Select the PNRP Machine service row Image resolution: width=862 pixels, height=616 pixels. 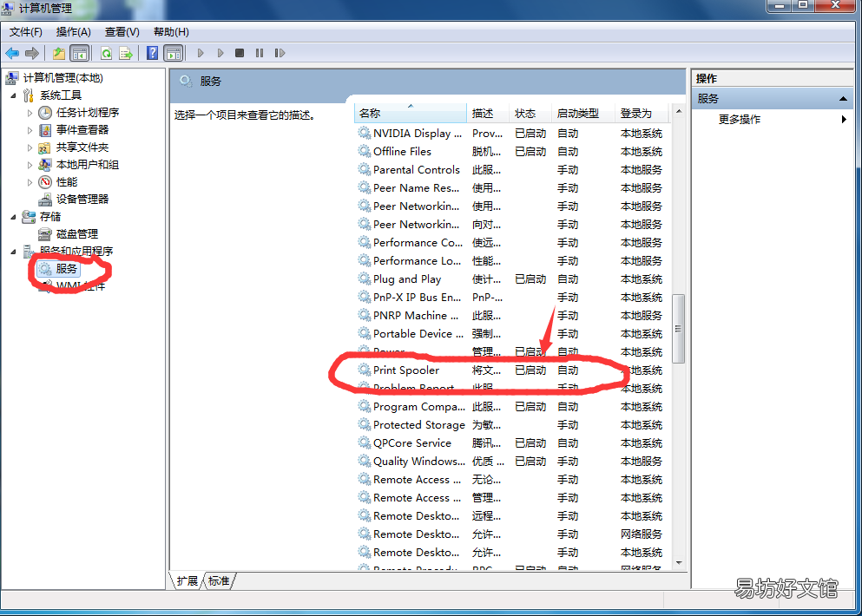(x=512, y=316)
